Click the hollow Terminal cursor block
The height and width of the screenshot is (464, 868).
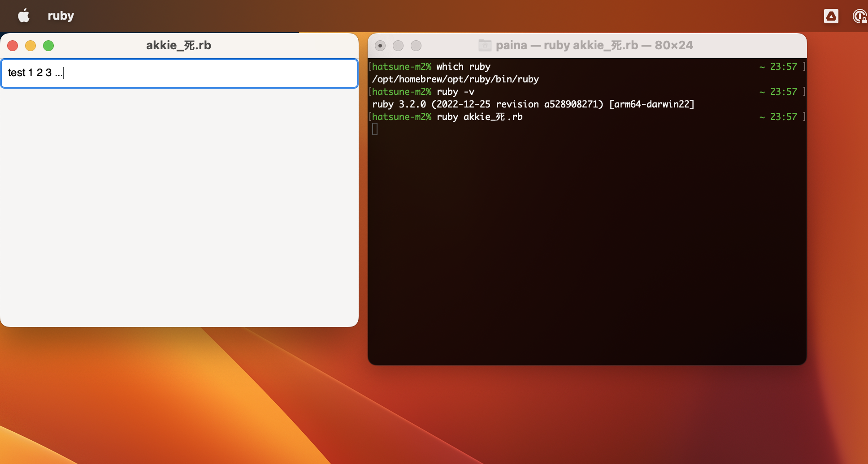click(375, 129)
